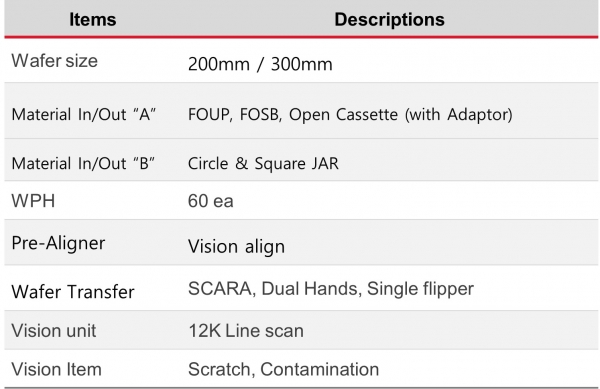The image size is (600, 389).
Task: Click the Items column header
Action: 93,20
